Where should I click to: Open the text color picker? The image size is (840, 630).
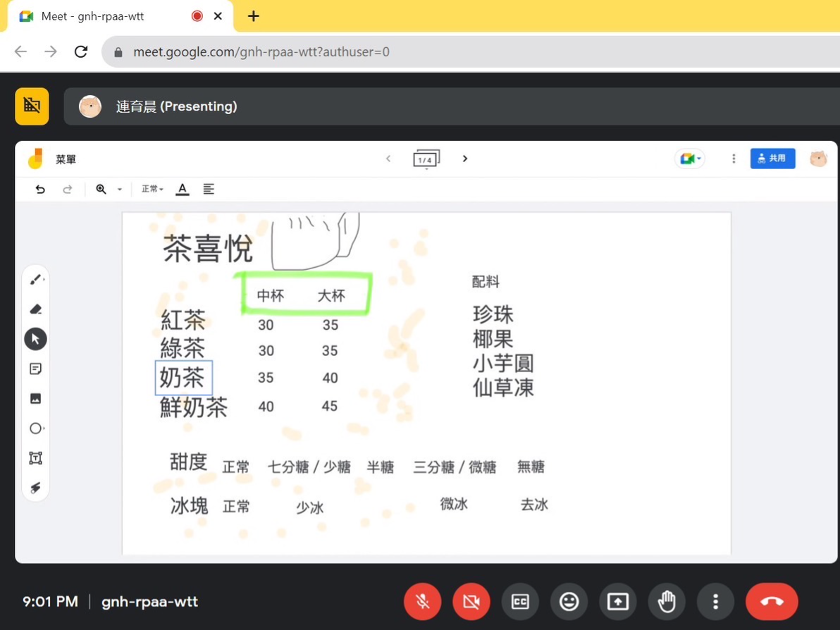click(183, 189)
